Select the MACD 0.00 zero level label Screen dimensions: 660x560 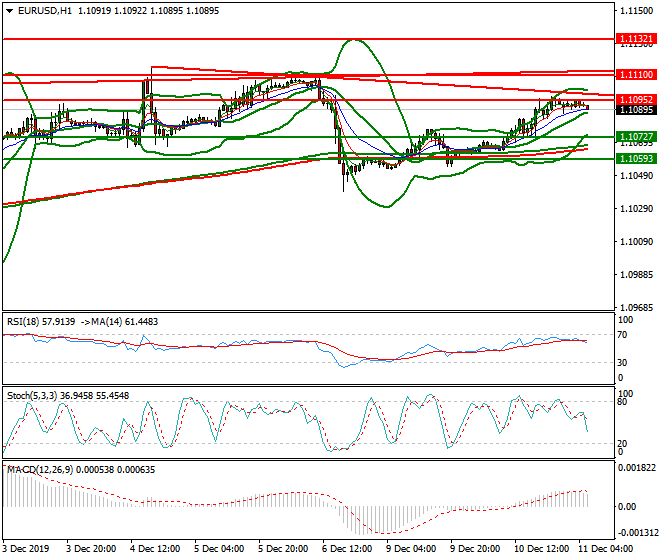click(x=627, y=507)
